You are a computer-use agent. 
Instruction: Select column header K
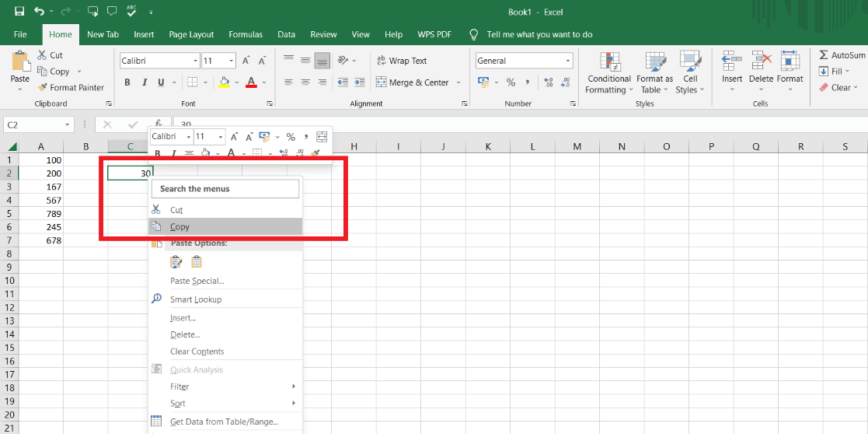coord(488,147)
